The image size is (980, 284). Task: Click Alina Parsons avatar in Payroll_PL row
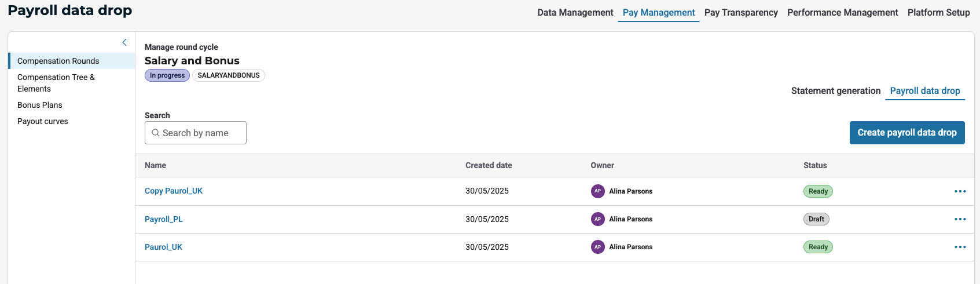tap(597, 219)
